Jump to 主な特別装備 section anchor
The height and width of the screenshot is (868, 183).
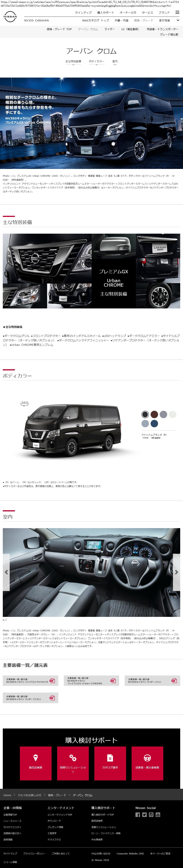tap(73, 62)
